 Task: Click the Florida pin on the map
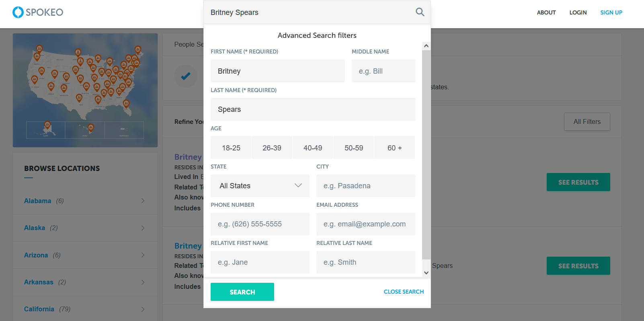coord(126,104)
